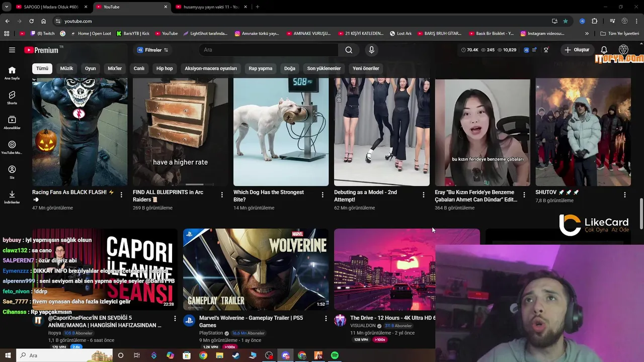Open the Filtreler extension filter

pos(152,50)
